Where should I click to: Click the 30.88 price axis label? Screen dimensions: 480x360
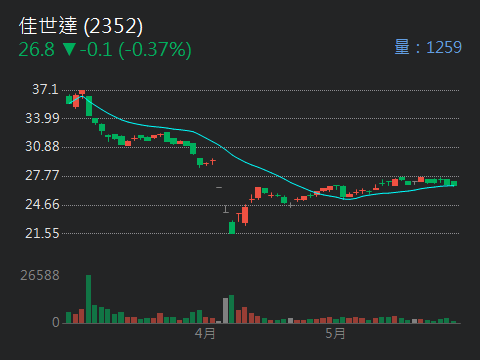[42, 147]
